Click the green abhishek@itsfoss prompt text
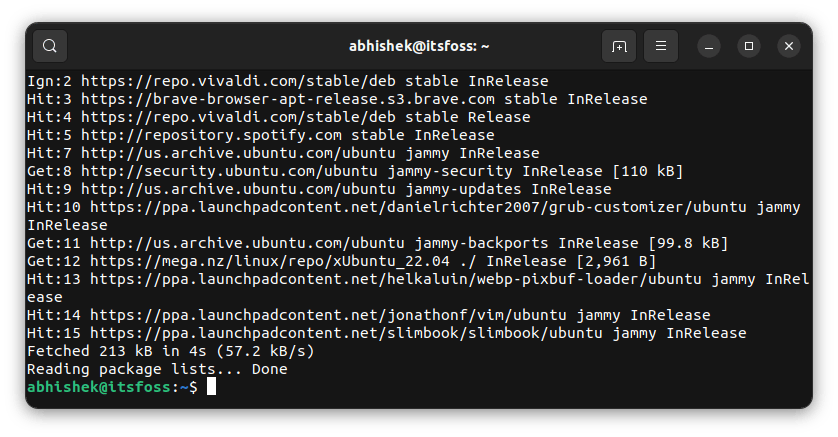The width and height of the screenshot is (838, 437). point(93,387)
